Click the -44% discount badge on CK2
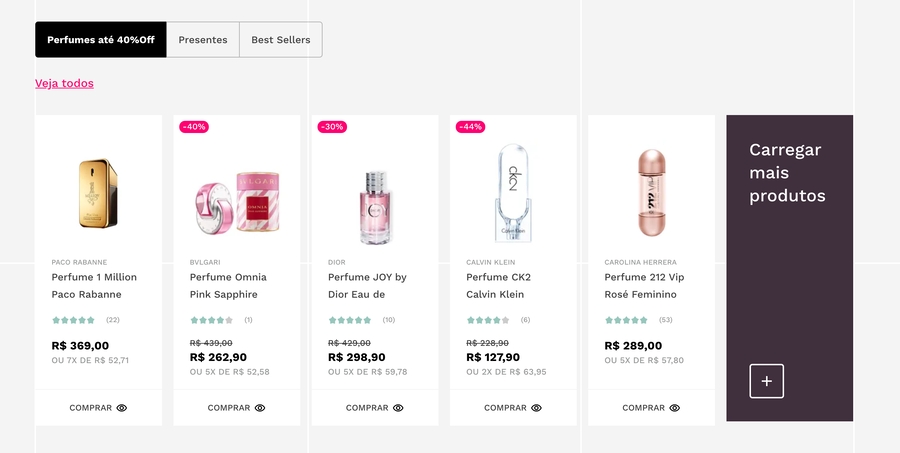Screen dimensions: 900x453 coord(470,127)
